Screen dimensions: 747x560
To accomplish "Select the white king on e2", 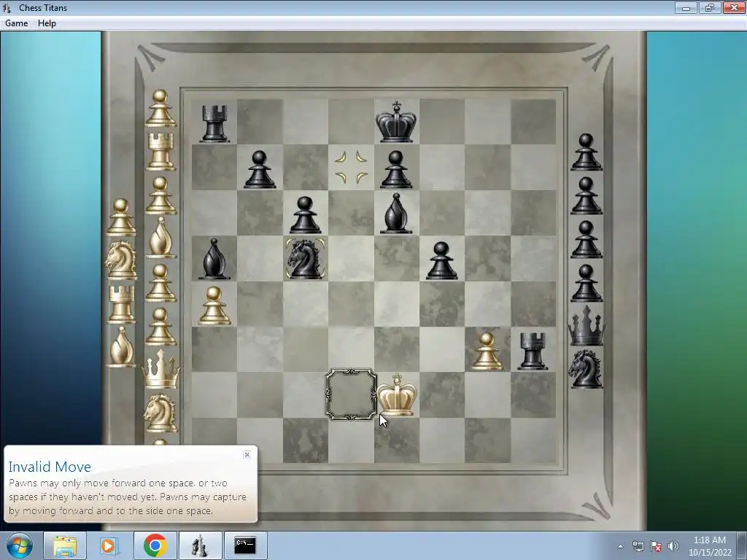I will [x=396, y=394].
